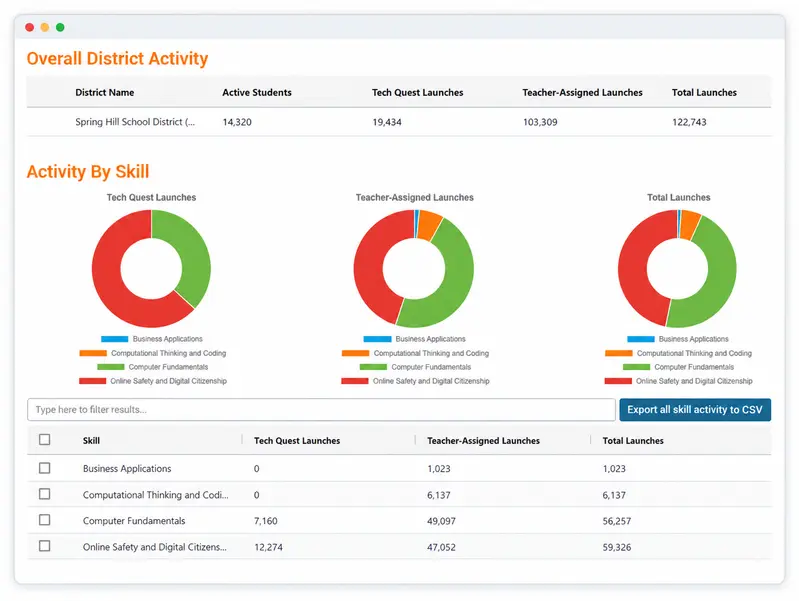Click the 12,274 Tech Quest value
Image resolution: width=799 pixels, height=601 pixels.
(268, 547)
